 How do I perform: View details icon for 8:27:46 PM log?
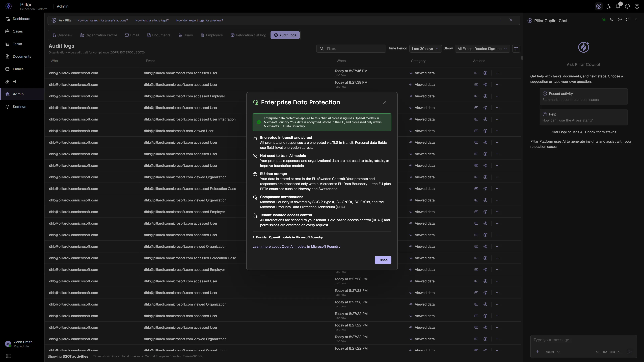[476, 73]
